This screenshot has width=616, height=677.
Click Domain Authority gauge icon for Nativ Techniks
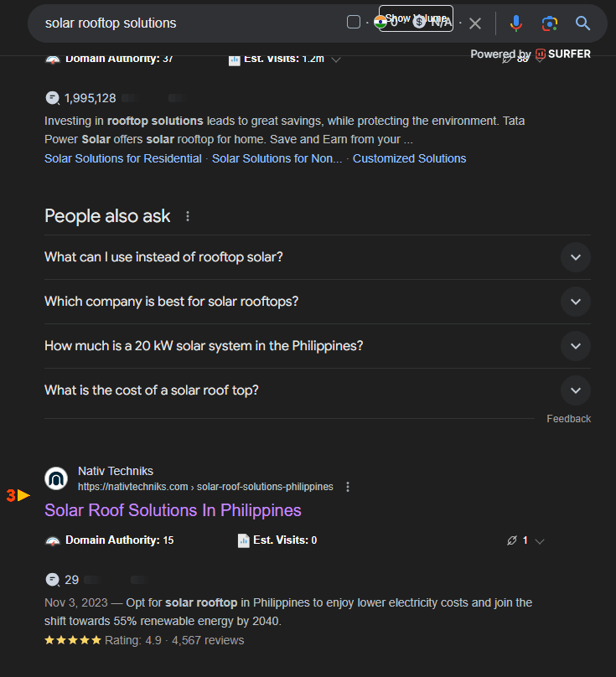(53, 540)
